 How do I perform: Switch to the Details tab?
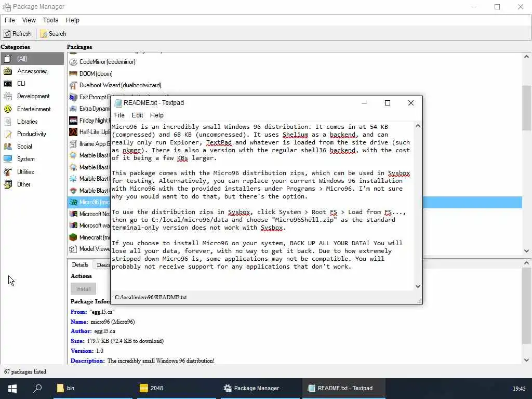pyautogui.click(x=80, y=264)
